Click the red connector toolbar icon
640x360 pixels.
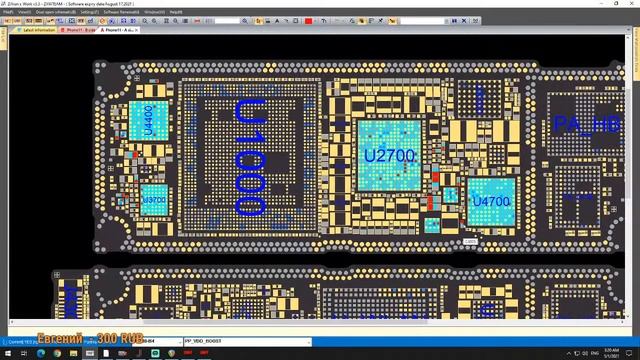coord(198,21)
